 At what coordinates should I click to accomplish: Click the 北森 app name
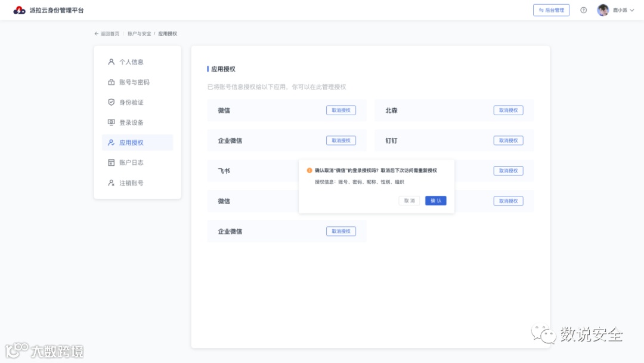click(391, 110)
